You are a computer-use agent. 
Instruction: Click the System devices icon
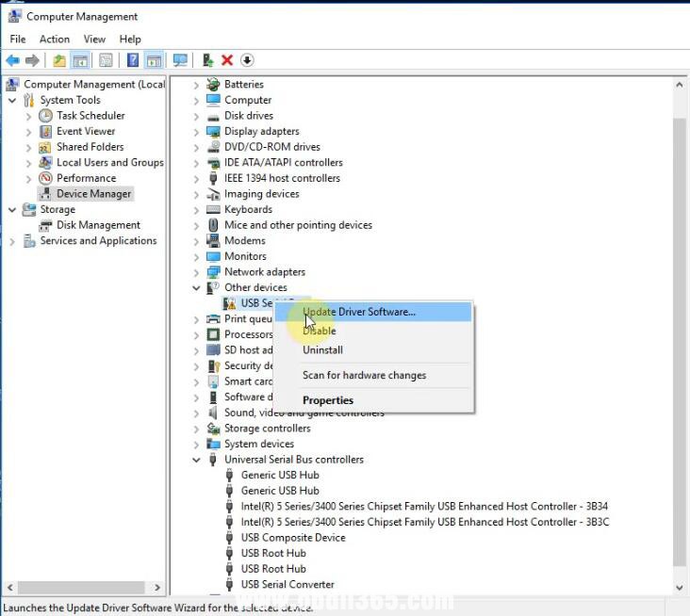coord(213,444)
